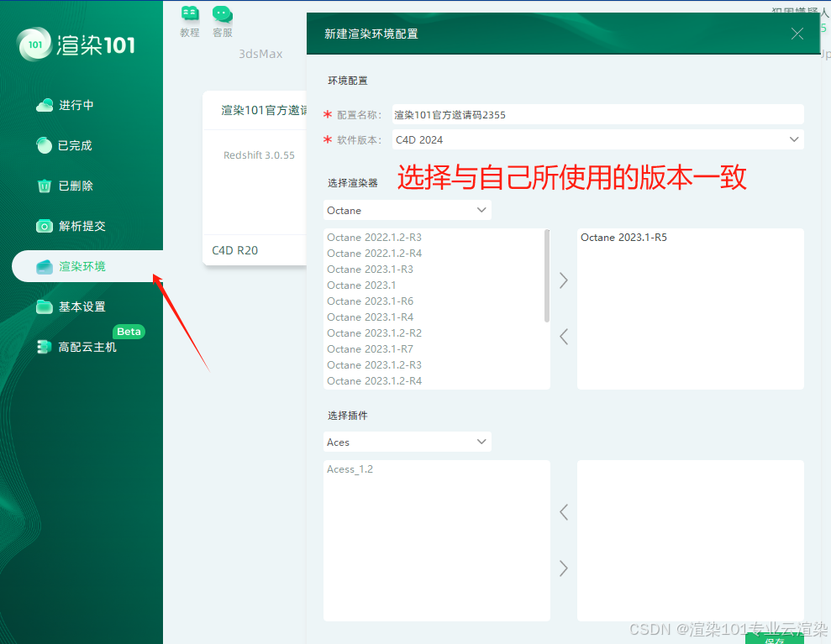
Task: Open the Aces plugin dropdown
Action: (x=407, y=442)
